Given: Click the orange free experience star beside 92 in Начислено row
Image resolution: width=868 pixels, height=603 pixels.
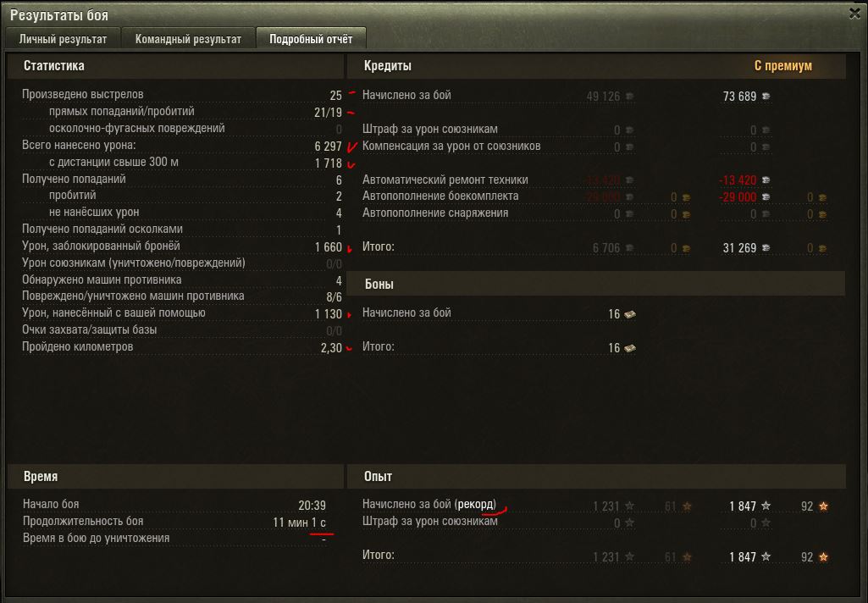Looking at the screenshot, I should (x=824, y=506).
